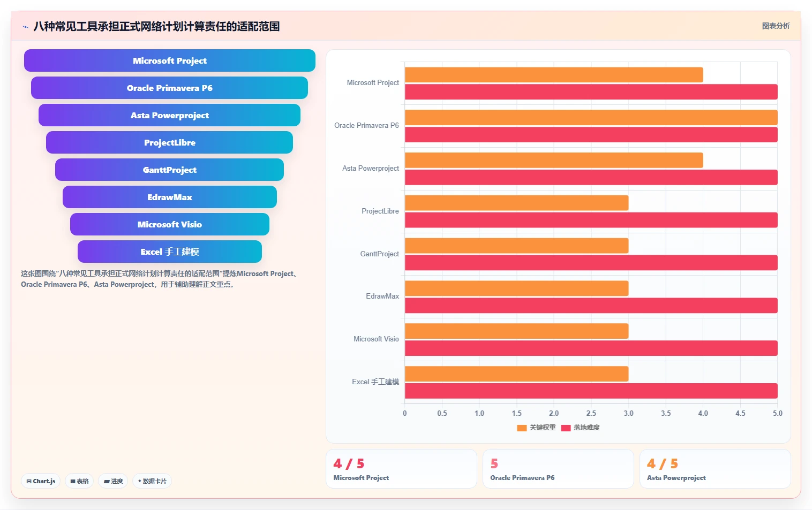Click the 数据卡片 tag
The image size is (812, 510).
152,481
